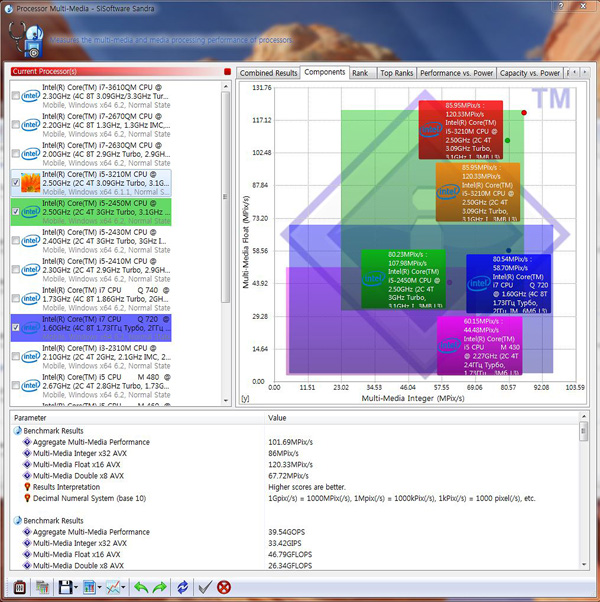The image size is (600, 602).
Task: Click the green i5-2450M chart label box
Action: pyautogui.click(x=403, y=279)
